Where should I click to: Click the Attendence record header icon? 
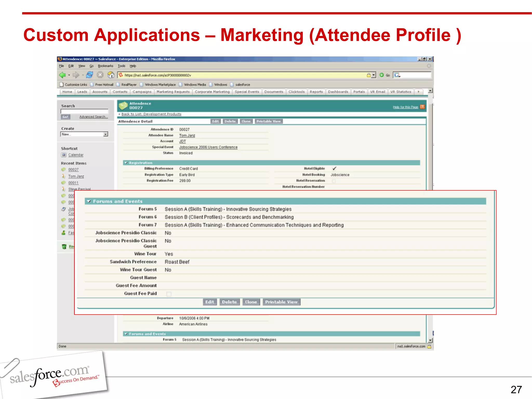[x=123, y=105]
